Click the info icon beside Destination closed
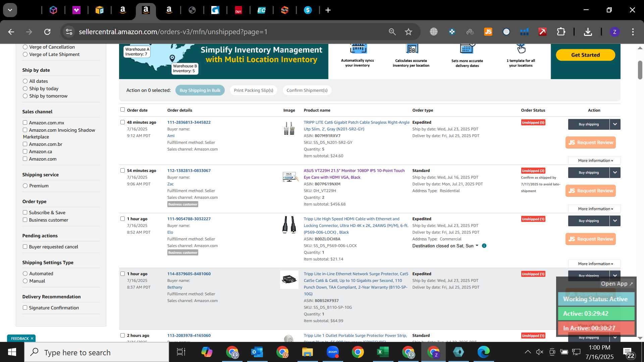The image size is (644, 362). pos(484,246)
